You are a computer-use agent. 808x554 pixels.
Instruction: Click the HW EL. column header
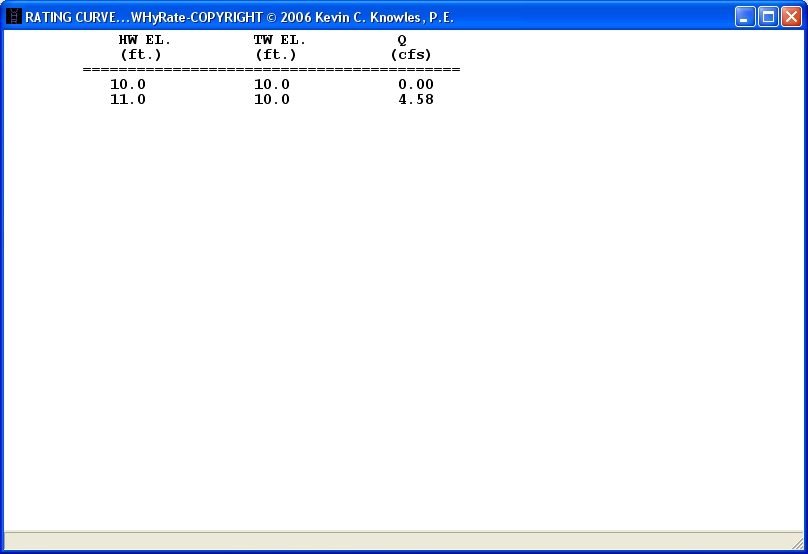(144, 40)
